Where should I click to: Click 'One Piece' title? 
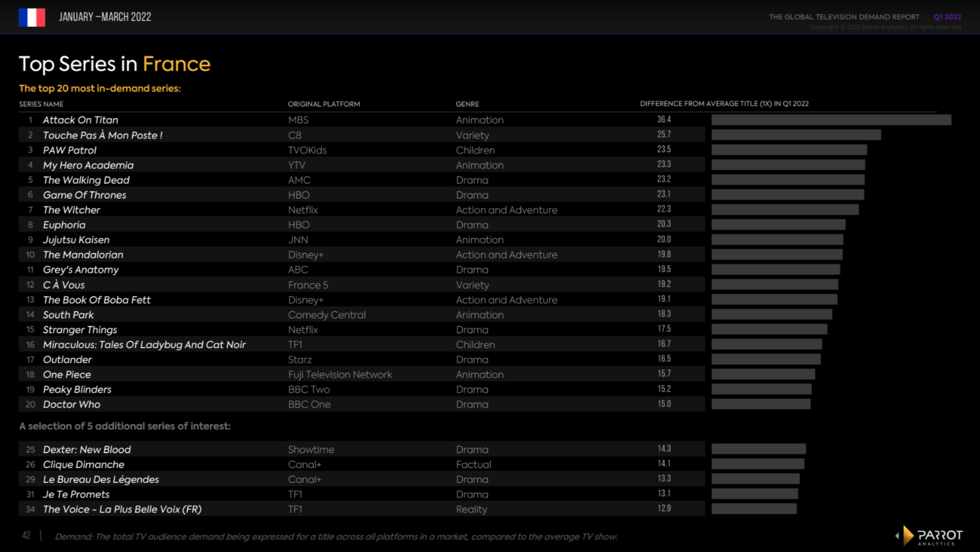pos(67,374)
